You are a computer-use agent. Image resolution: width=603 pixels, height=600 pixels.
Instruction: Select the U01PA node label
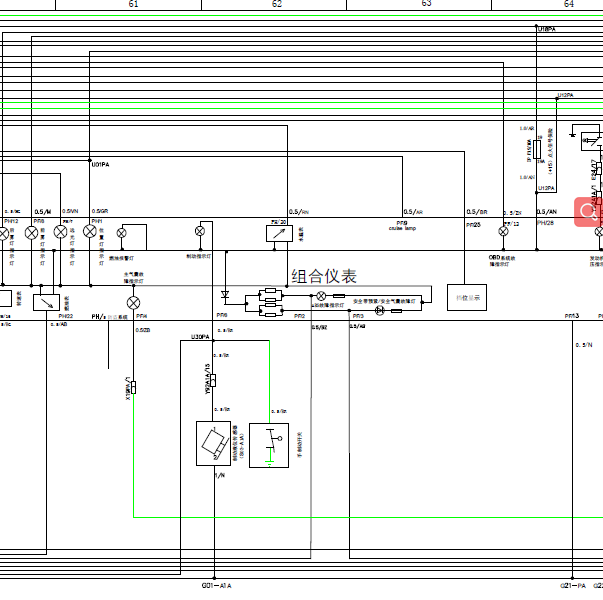100,165
